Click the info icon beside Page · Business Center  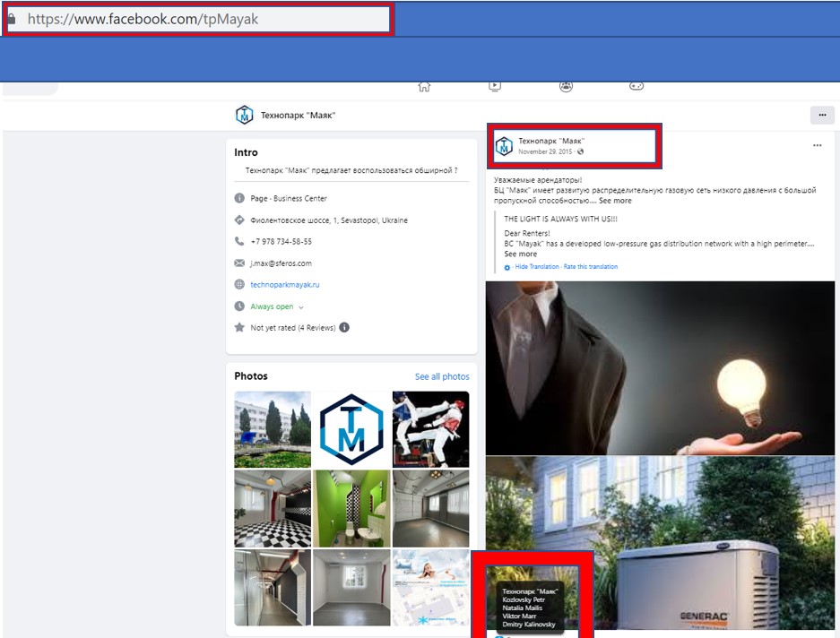pyautogui.click(x=239, y=198)
